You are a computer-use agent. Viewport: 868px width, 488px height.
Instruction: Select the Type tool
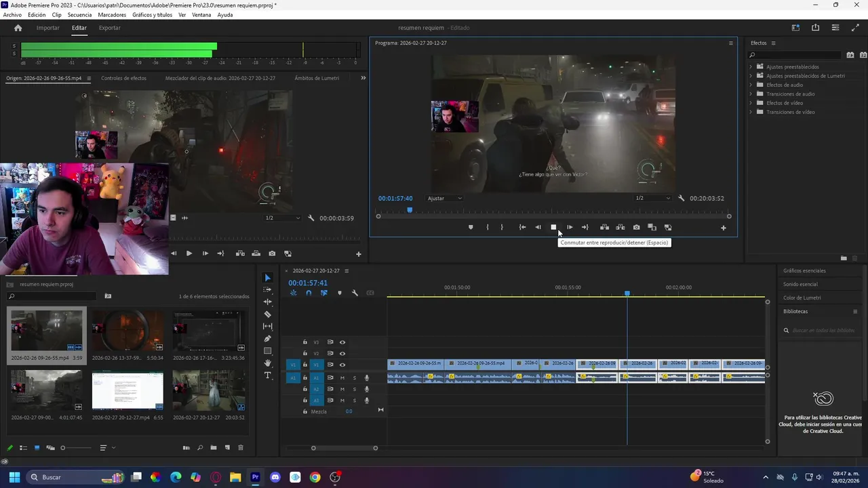(268, 375)
